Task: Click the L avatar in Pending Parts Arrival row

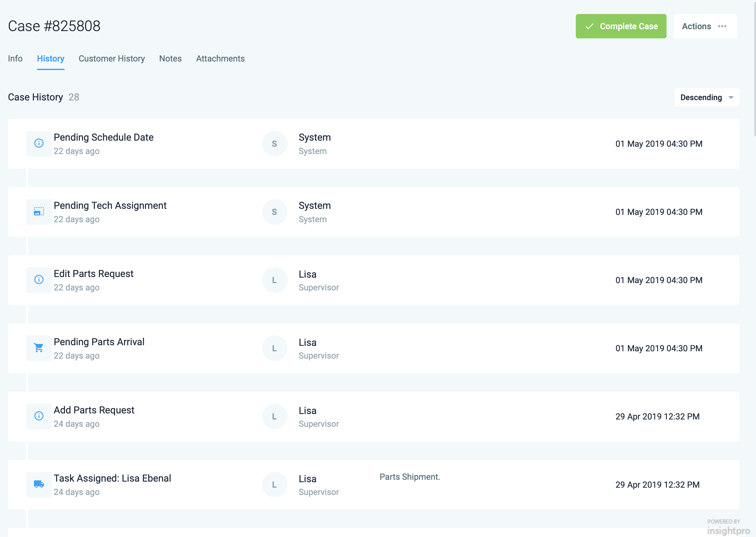Action: coord(274,348)
